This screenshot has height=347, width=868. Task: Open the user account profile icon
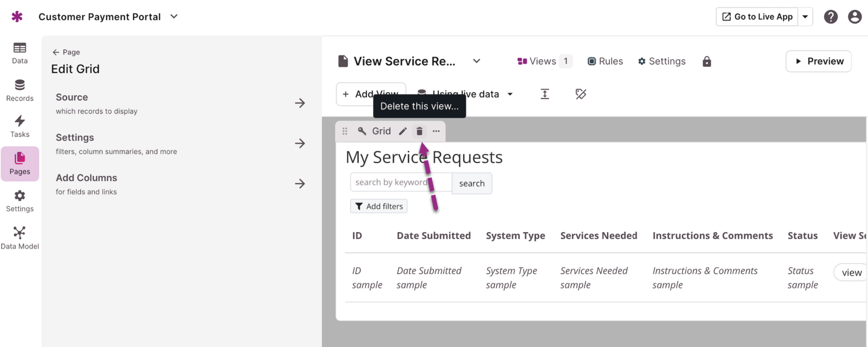[855, 17]
